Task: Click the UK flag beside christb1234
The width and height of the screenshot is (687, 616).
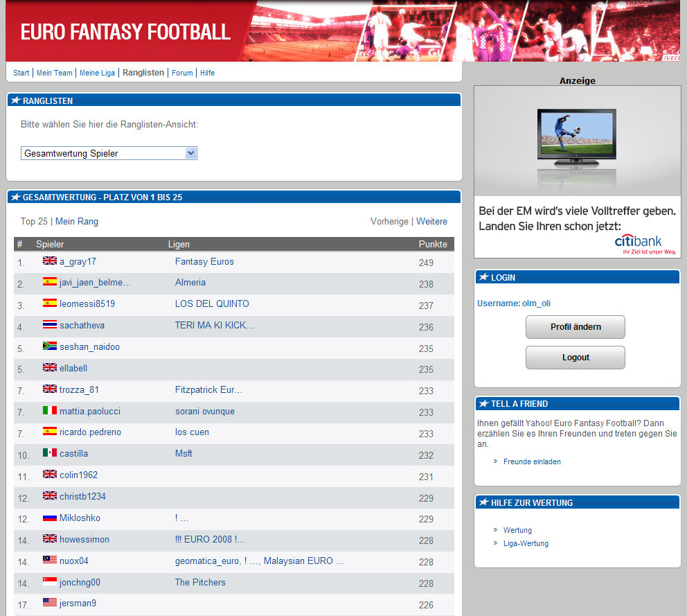Action: pyautogui.click(x=50, y=495)
